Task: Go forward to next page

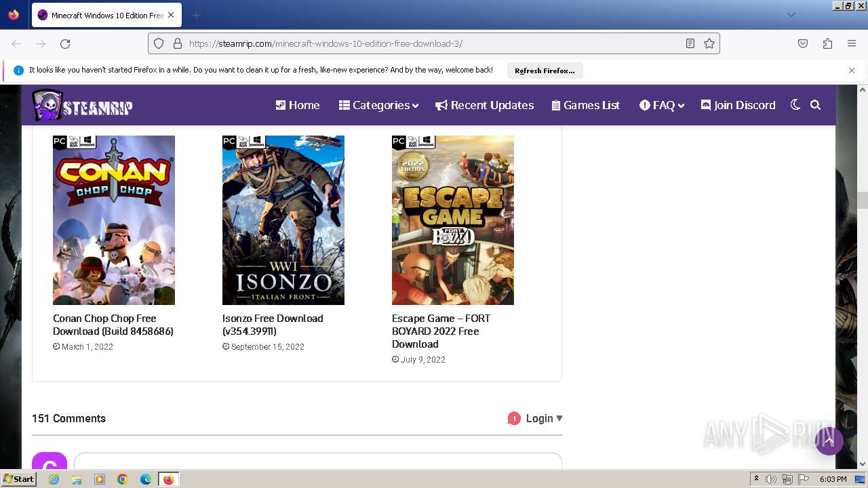Action: click(41, 43)
